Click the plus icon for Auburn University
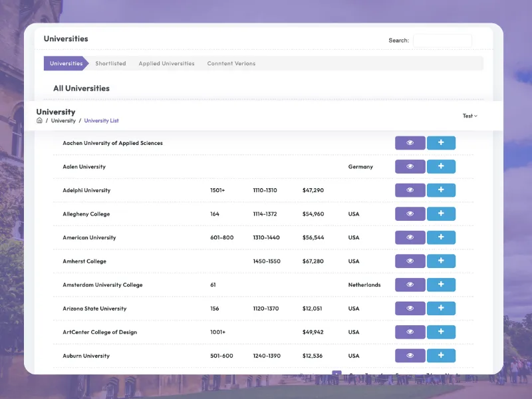Screen dimensions: 532x399 pos(441,356)
